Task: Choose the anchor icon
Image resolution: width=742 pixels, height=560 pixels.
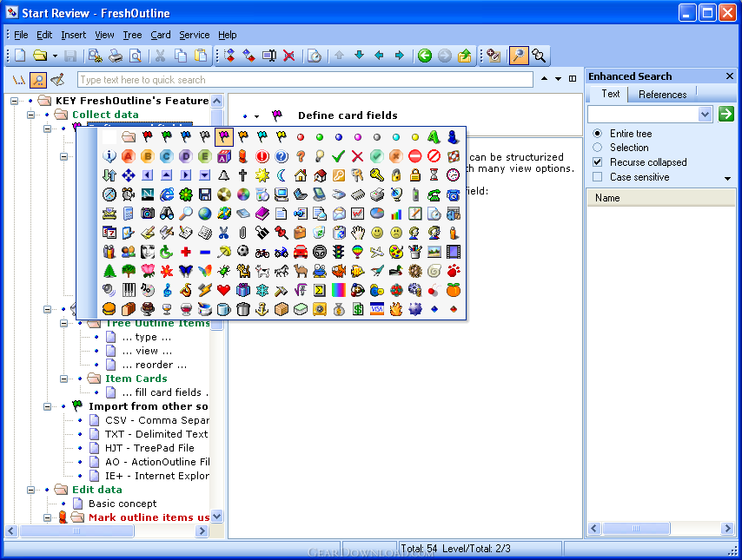Action: (262, 309)
